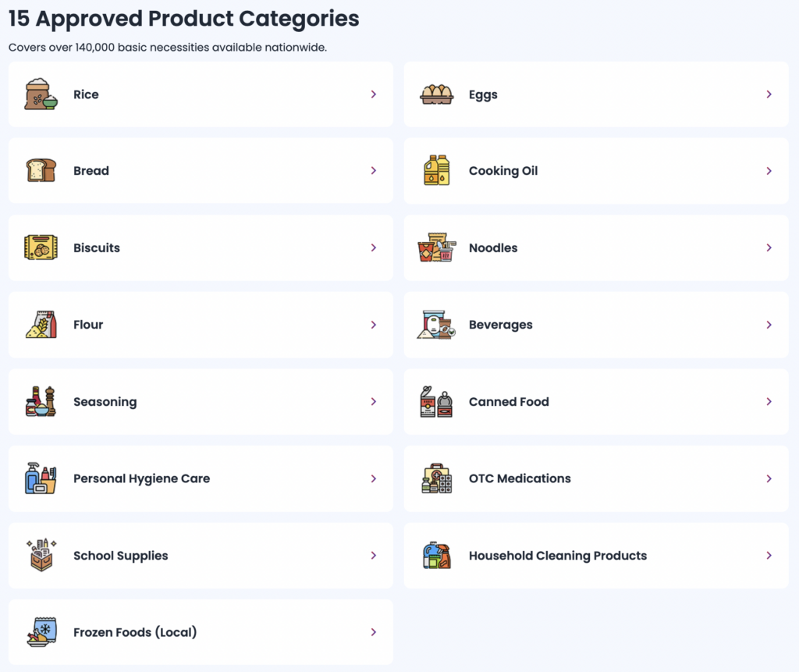Click the rice sack icon
This screenshot has height=672, width=799.
coord(41,94)
